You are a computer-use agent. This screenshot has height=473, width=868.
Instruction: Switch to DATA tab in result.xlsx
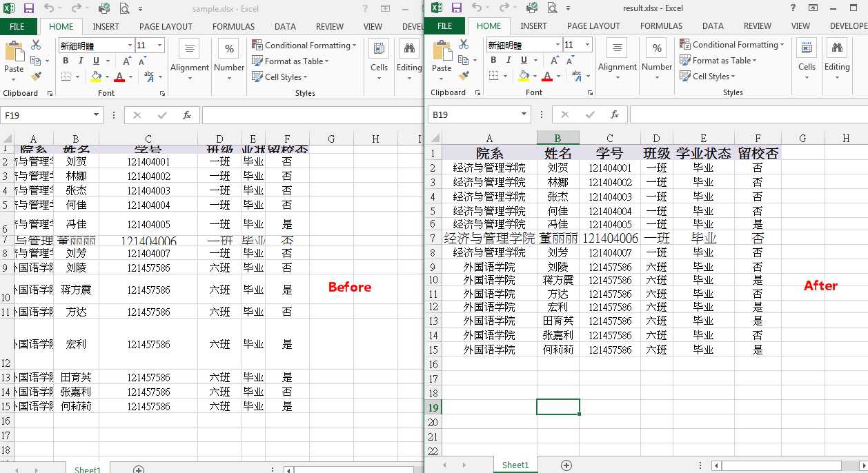[x=713, y=26]
